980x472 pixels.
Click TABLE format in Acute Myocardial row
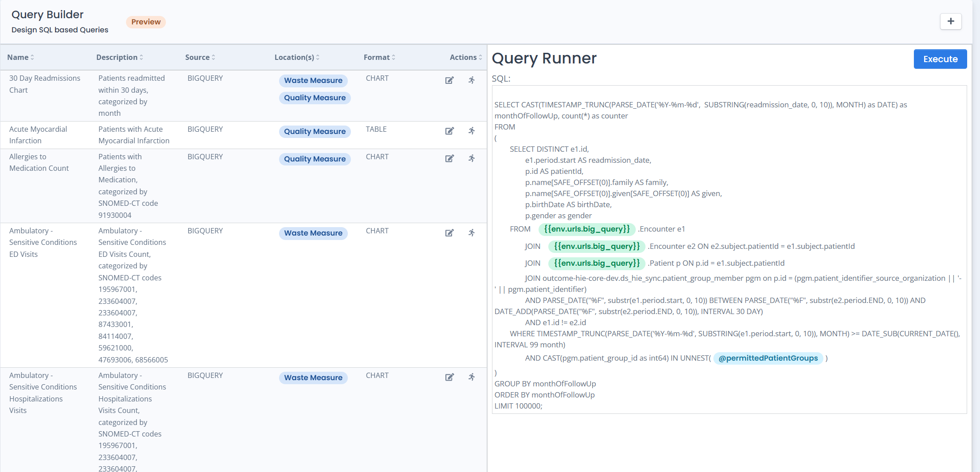[376, 129]
